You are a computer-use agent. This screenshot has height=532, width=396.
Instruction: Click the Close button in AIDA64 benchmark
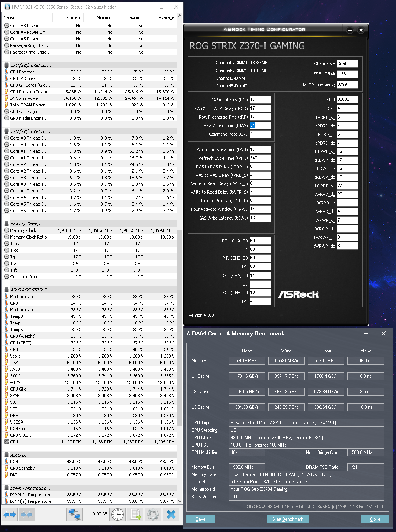[375, 519]
